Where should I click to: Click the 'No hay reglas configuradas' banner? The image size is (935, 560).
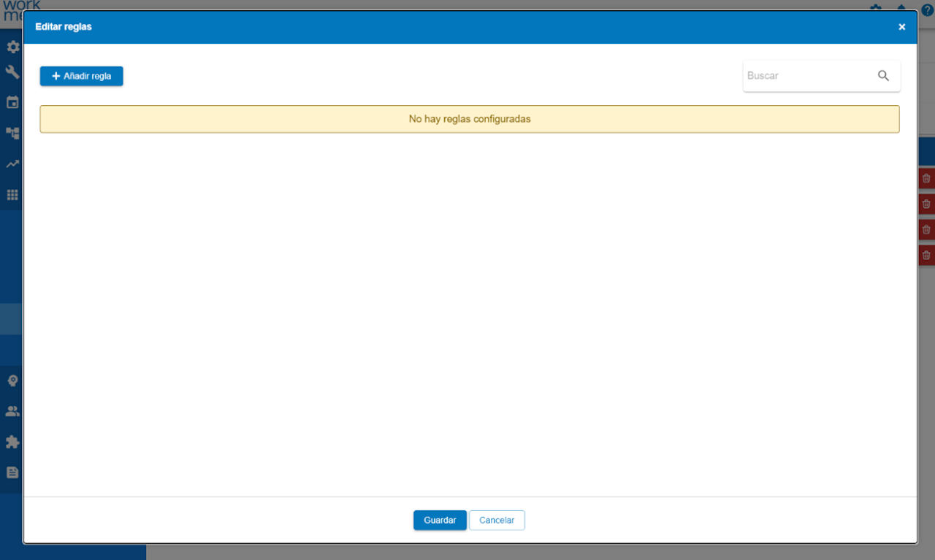469,119
